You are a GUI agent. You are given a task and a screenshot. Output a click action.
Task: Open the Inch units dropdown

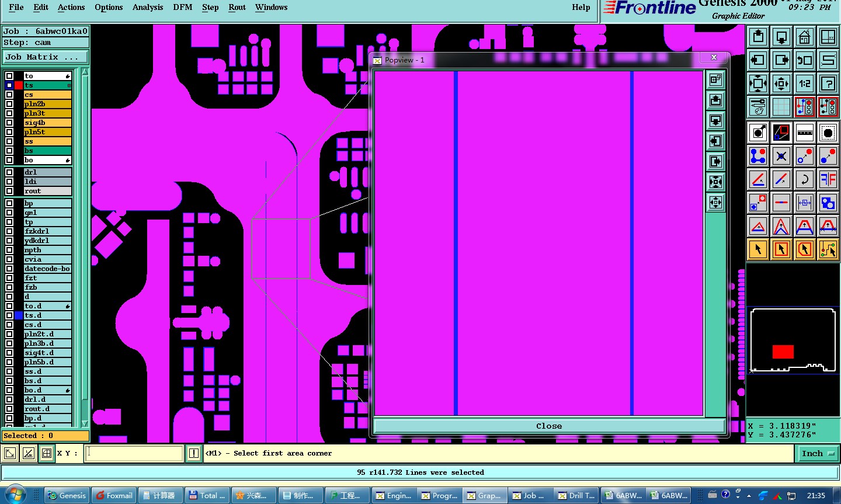click(817, 453)
